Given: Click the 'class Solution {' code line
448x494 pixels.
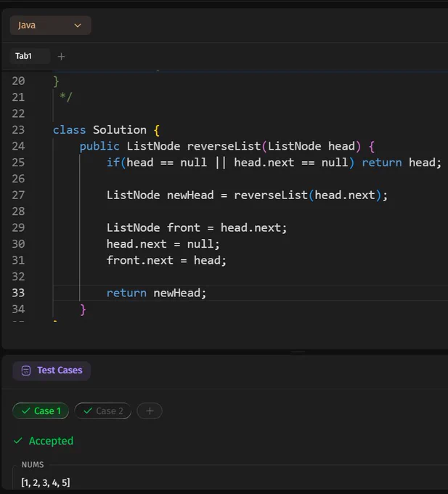Looking at the screenshot, I should tap(107, 130).
